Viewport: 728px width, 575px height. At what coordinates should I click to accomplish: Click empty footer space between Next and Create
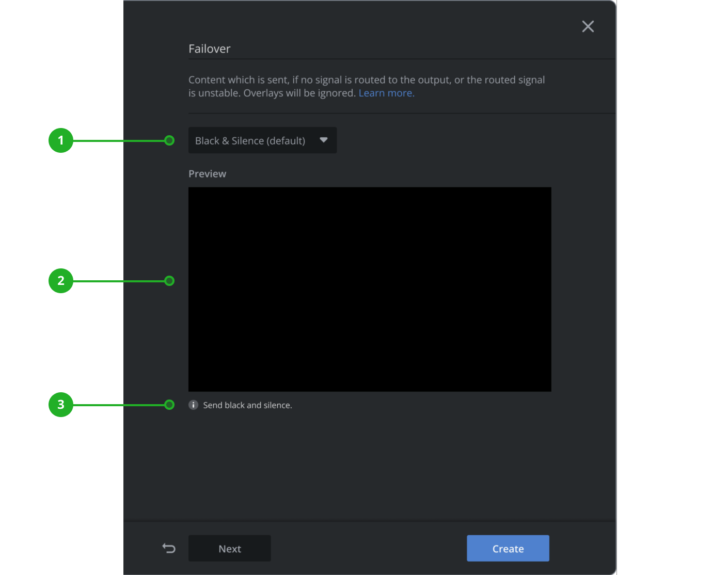pyautogui.click(x=369, y=548)
